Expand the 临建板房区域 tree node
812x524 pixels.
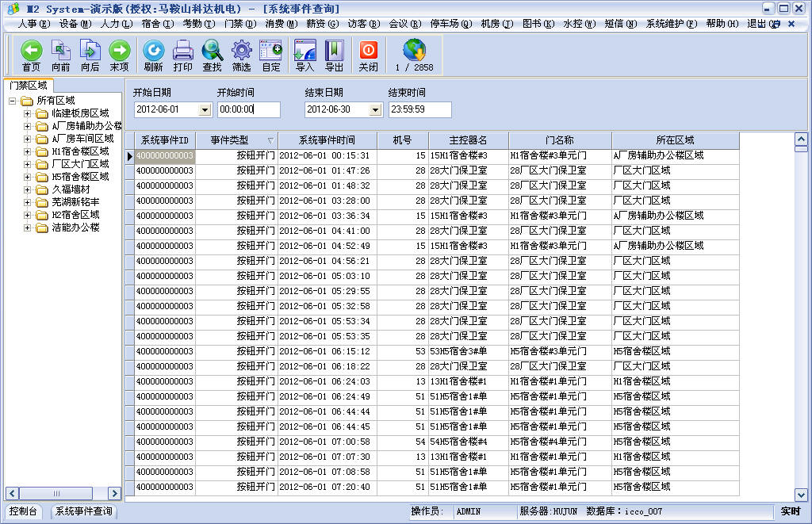tap(27, 113)
